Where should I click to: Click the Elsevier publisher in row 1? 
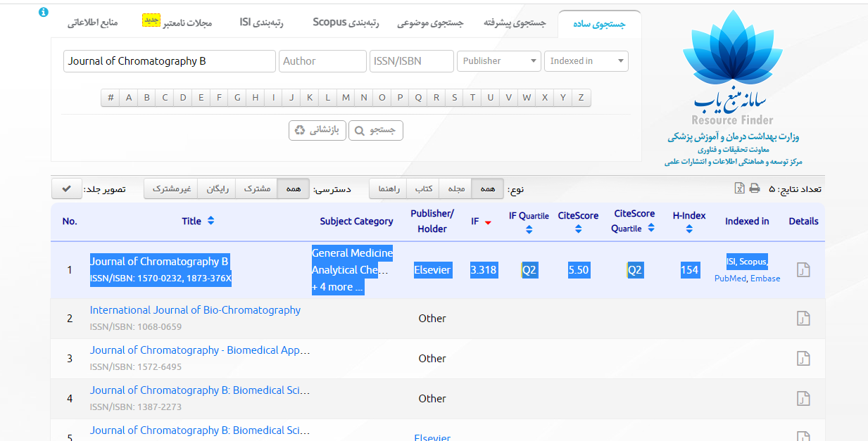pyautogui.click(x=432, y=270)
